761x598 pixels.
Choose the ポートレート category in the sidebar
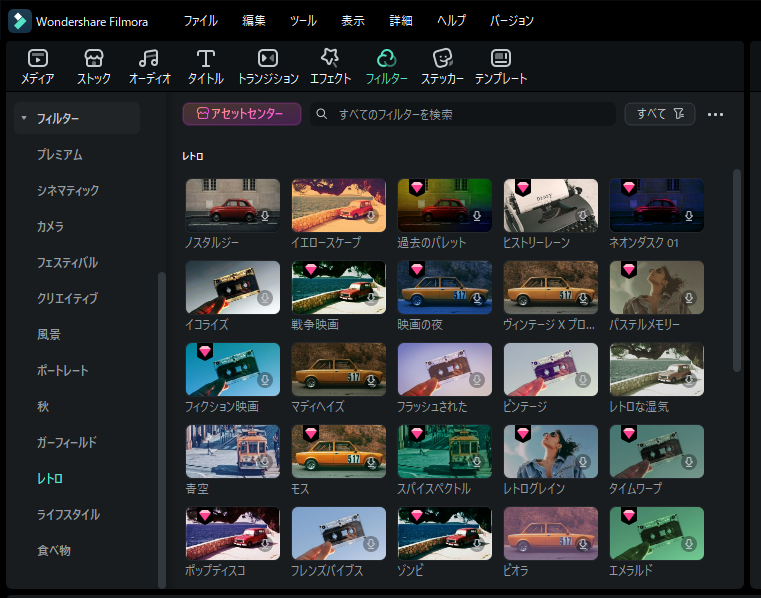tap(63, 371)
